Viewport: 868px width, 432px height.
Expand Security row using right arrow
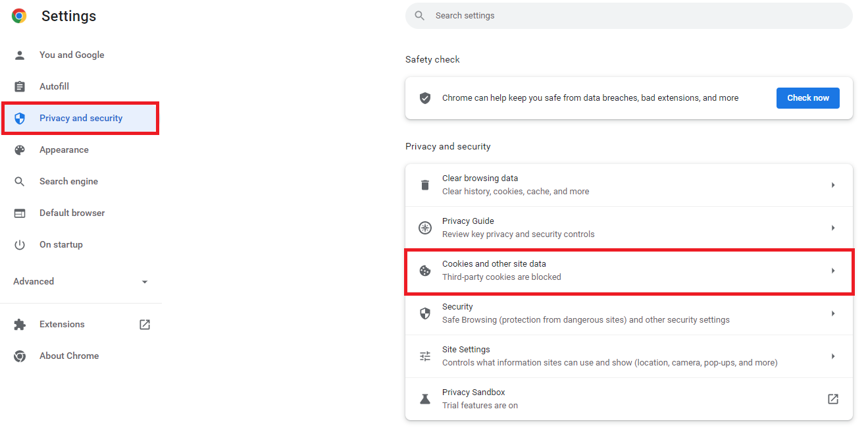832,313
